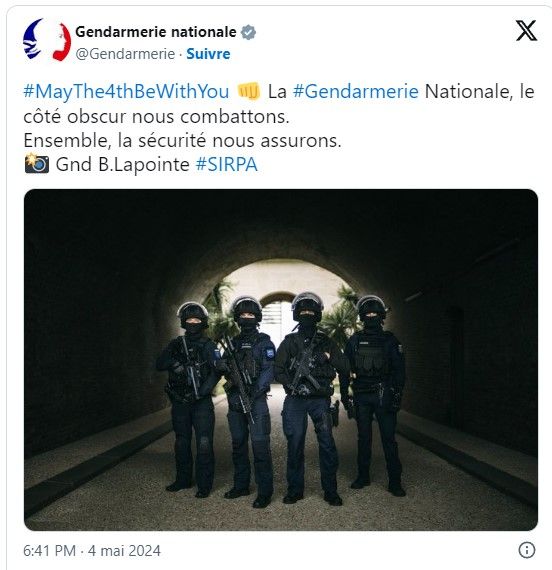Open the #SIRPA hashtag
552x570 pixels.
(227, 164)
